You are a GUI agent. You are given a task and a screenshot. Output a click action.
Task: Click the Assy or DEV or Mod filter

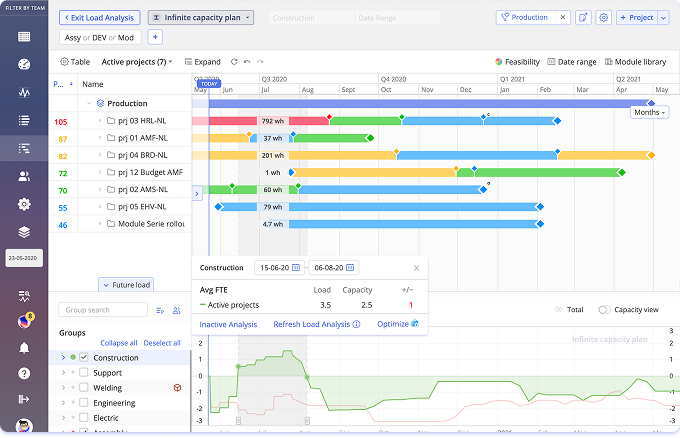(99, 38)
